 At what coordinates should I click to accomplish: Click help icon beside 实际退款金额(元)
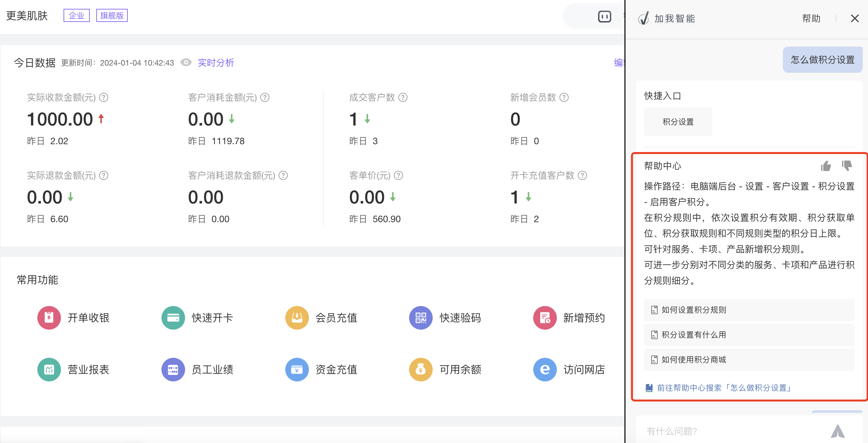click(104, 175)
